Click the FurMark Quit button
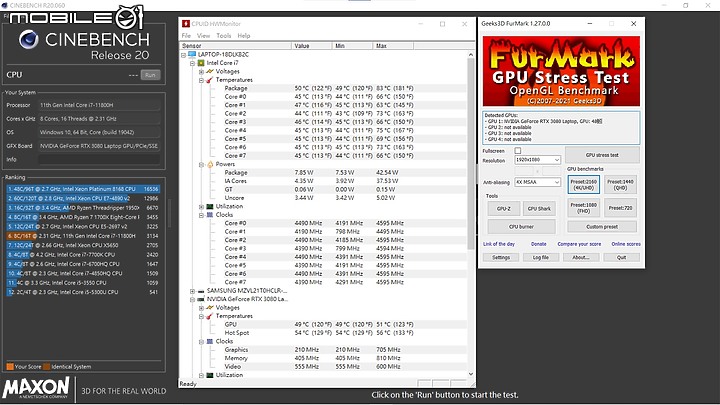Viewport: 720px width, 405px height. 621,257
